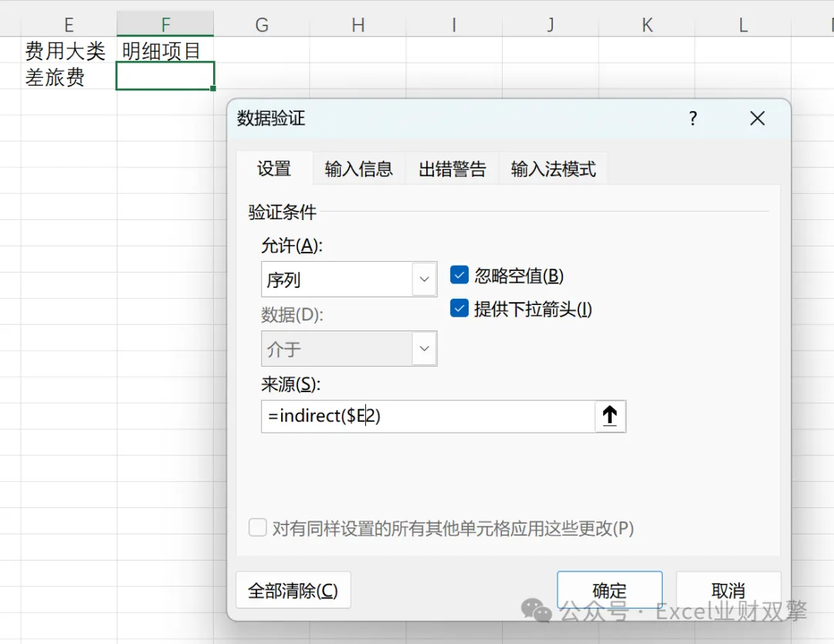Viewport: 834px width, 644px height.
Task: Check 对有同样设置的所有其他单元格应用这些更改
Action: [x=258, y=528]
